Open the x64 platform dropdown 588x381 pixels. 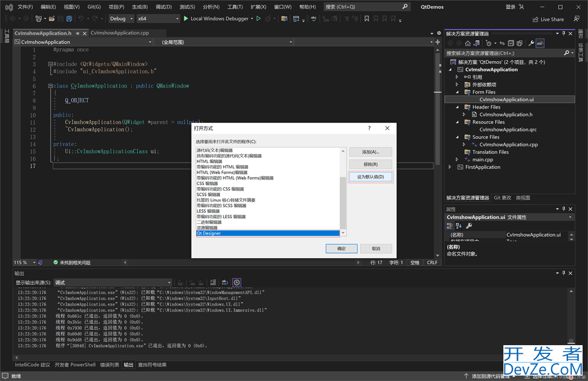[158, 18]
